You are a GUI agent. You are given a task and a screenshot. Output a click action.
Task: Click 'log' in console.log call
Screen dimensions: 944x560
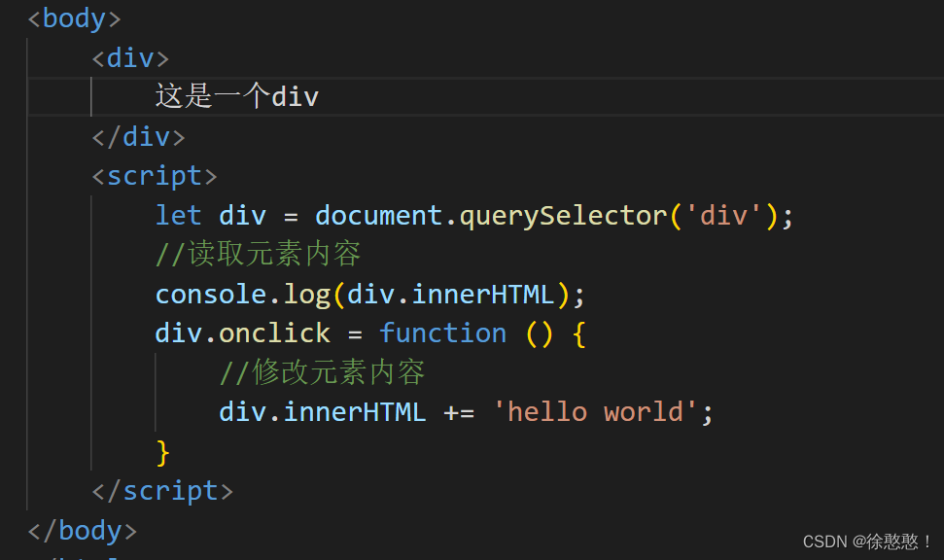[307, 295]
